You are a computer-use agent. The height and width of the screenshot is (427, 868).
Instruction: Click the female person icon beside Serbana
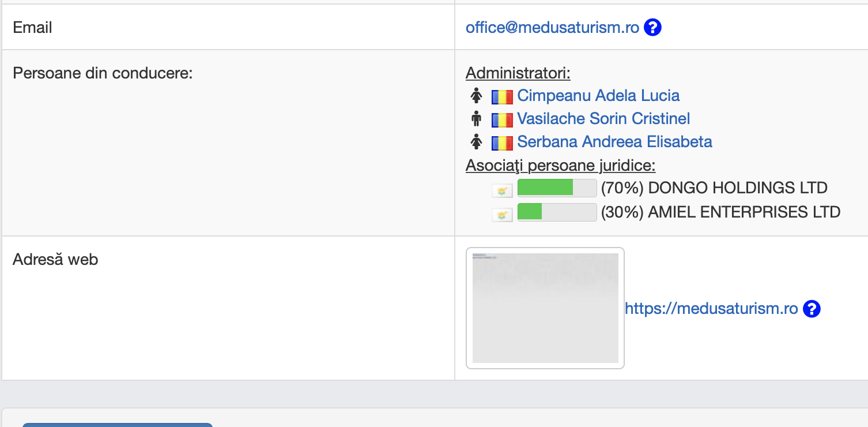[476, 141]
